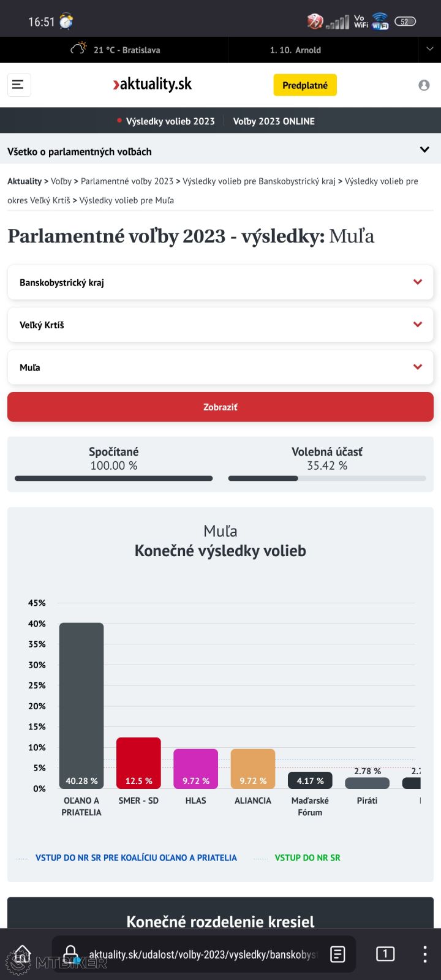Open the Muľa municipality dropdown
Viewport: 441px width, 980px height.
point(418,367)
